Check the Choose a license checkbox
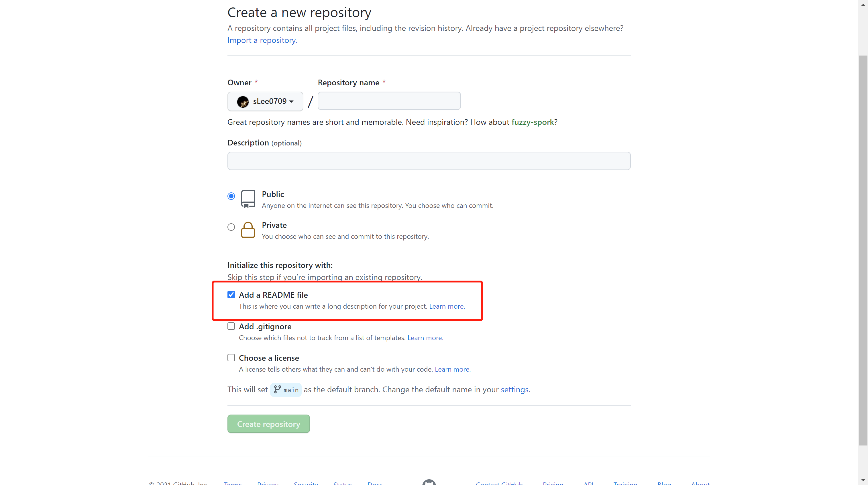Viewport: 868px width, 485px height. coord(231,358)
